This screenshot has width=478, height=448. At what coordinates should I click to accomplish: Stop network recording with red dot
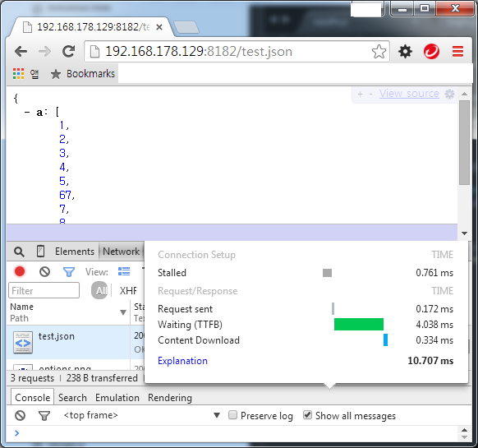click(20, 271)
